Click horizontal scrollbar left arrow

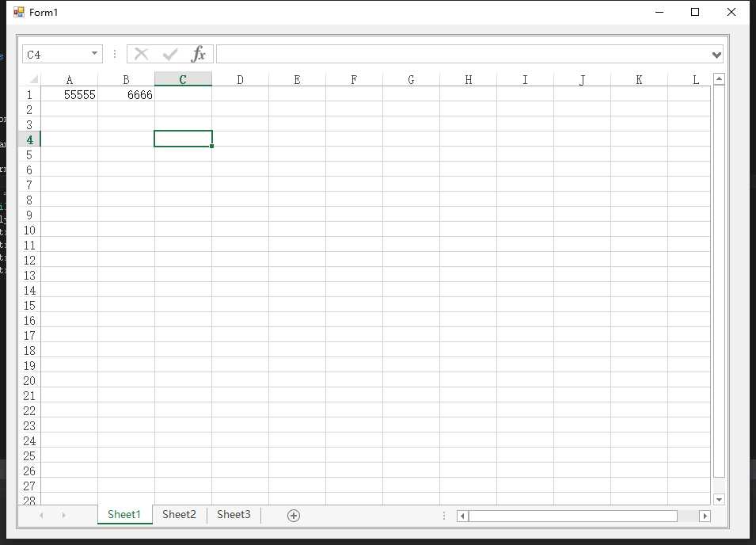463,516
